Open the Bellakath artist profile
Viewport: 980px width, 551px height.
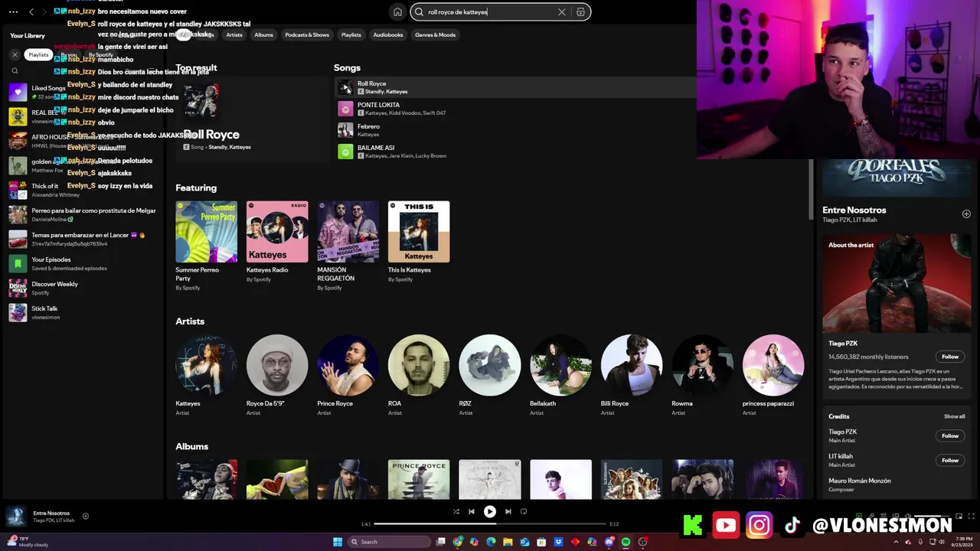[x=560, y=375]
